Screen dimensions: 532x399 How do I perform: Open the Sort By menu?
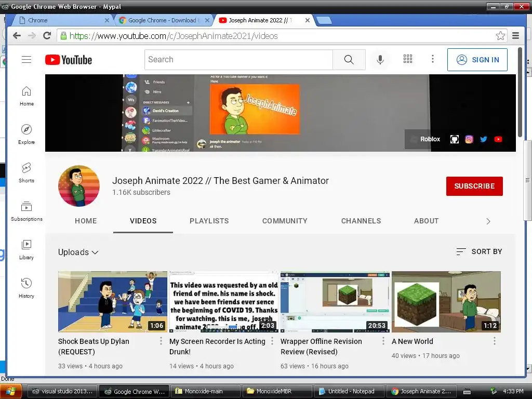[x=479, y=251]
